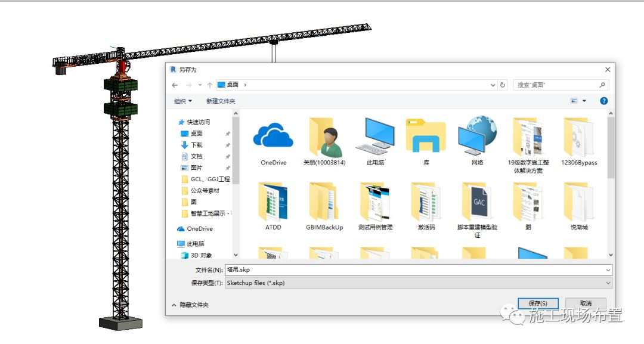Click the forward navigation arrow

point(188,85)
